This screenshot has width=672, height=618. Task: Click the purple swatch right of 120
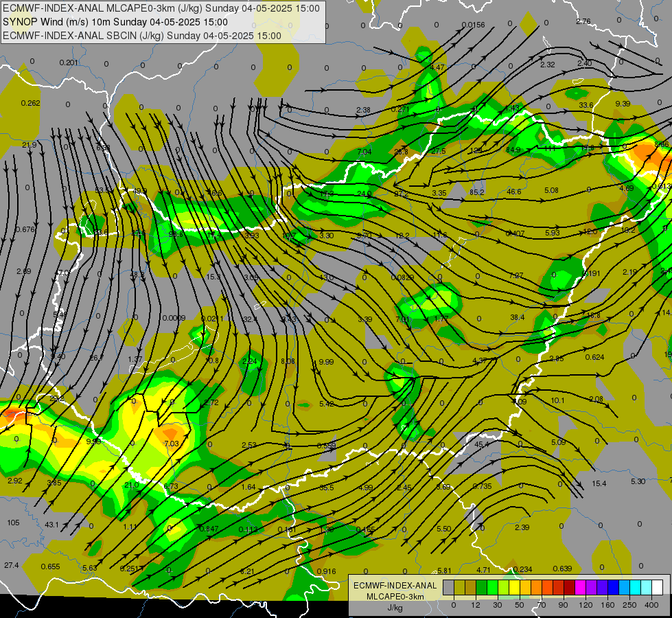pyautogui.click(x=592, y=587)
